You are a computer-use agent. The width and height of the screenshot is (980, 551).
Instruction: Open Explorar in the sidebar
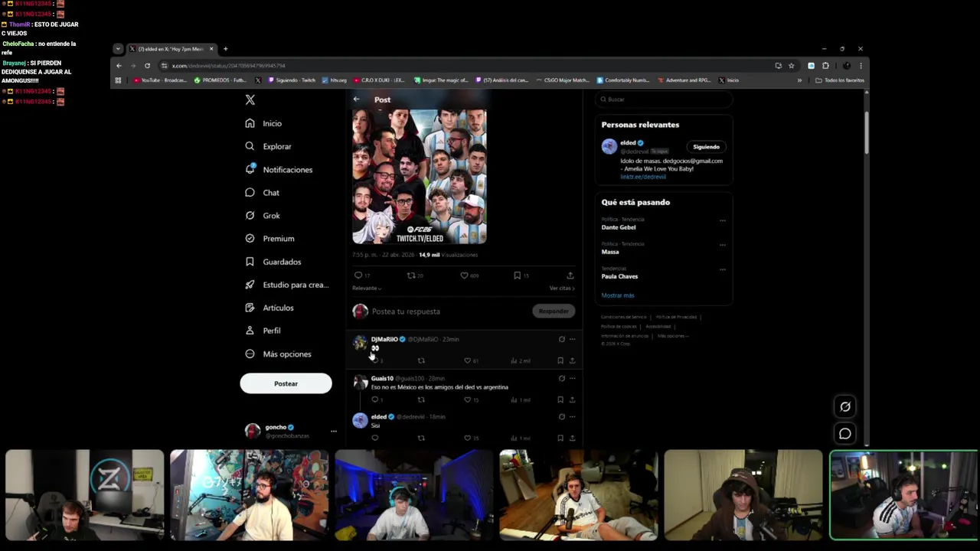tap(268, 146)
